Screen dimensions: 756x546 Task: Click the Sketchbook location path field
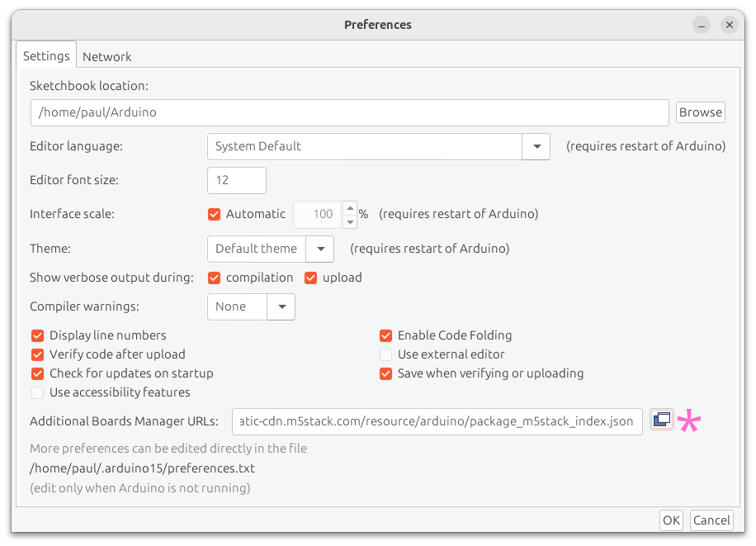point(350,112)
